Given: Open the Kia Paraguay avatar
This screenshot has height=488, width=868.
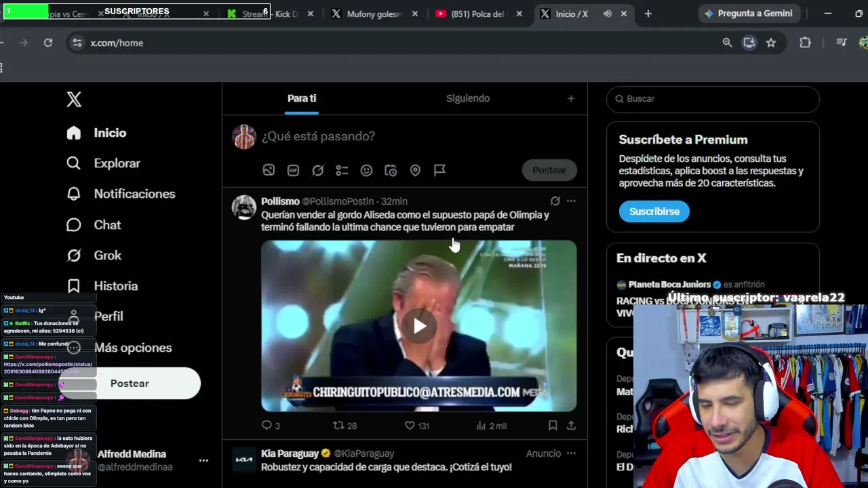Looking at the screenshot, I should tap(244, 460).
